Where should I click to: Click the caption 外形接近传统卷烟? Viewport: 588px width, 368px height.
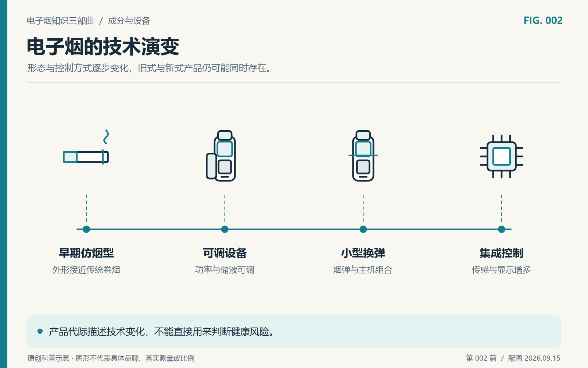(x=86, y=270)
